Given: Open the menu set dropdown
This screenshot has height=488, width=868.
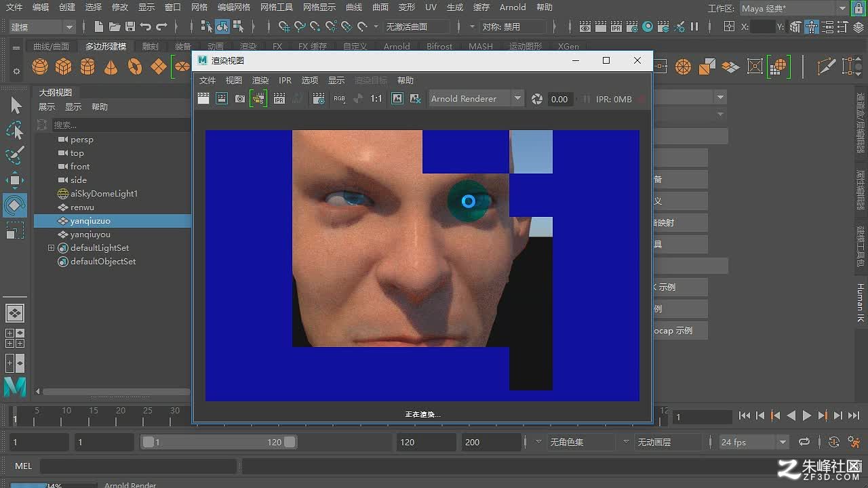Looking at the screenshot, I should click(x=42, y=26).
